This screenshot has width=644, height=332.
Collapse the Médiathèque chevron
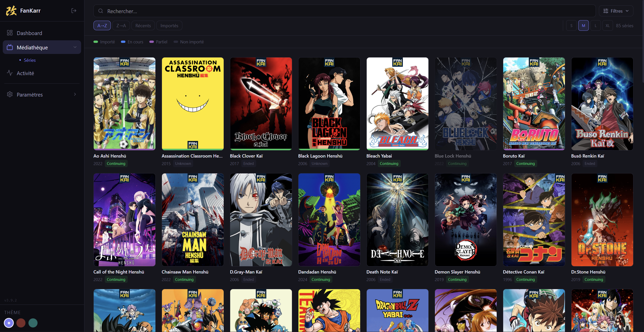(75, 47)
